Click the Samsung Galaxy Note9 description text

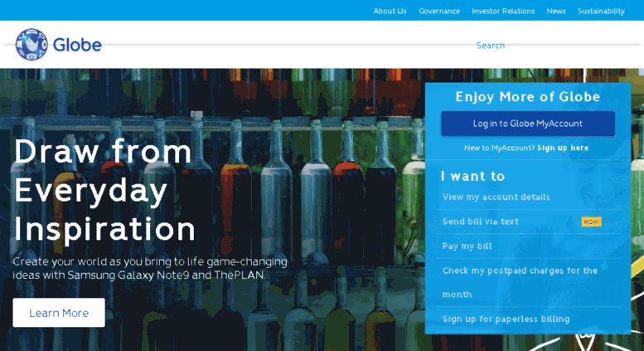tap(150, 268)
